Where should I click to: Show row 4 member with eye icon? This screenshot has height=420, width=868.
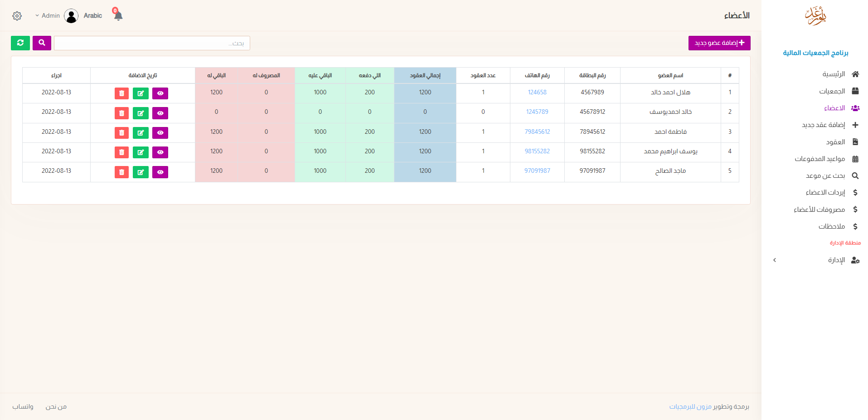tap(160, 152)
